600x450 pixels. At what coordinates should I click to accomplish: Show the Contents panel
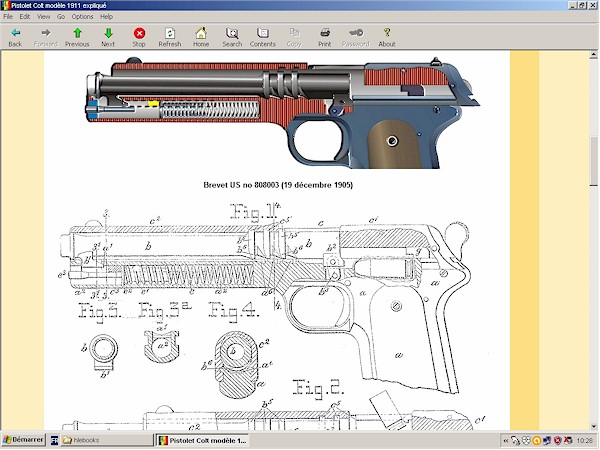tap(263, 37)
